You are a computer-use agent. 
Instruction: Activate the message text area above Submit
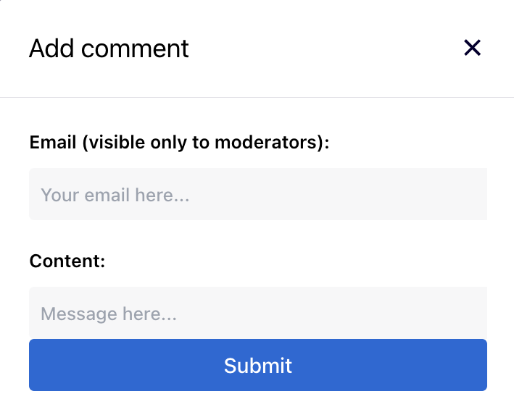258,314
